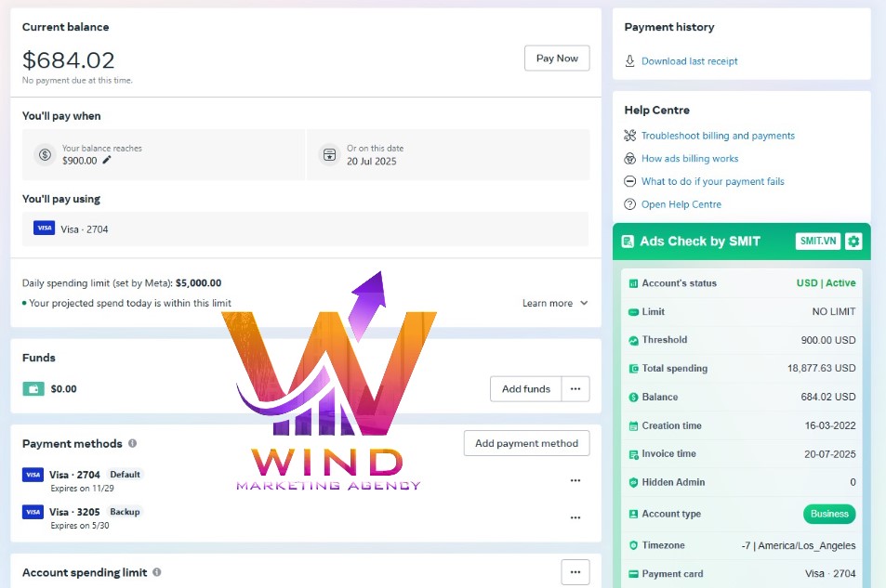Click the Add payment method button

[x=526, y=443]
